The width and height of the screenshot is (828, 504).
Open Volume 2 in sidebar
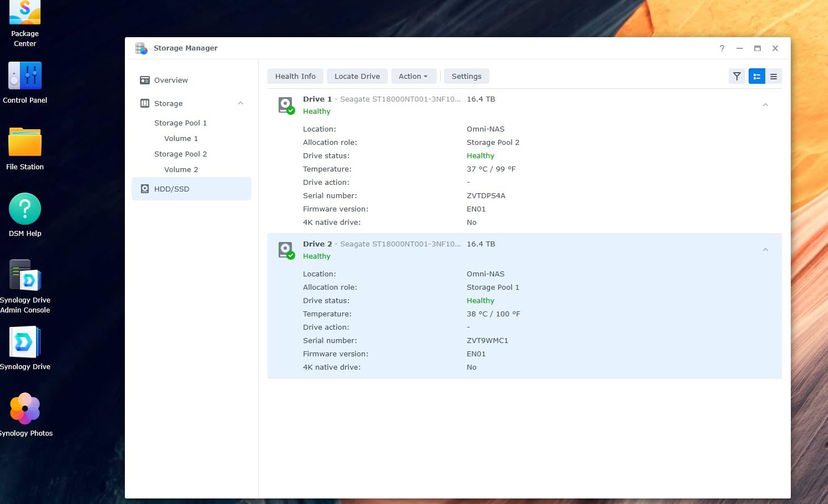[x=181, y=169]
